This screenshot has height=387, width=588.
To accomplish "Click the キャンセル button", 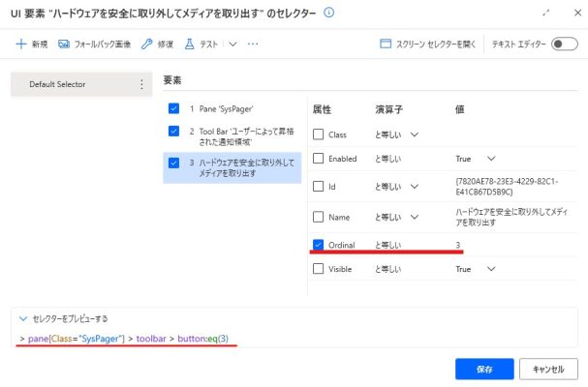I will point(548,369).
